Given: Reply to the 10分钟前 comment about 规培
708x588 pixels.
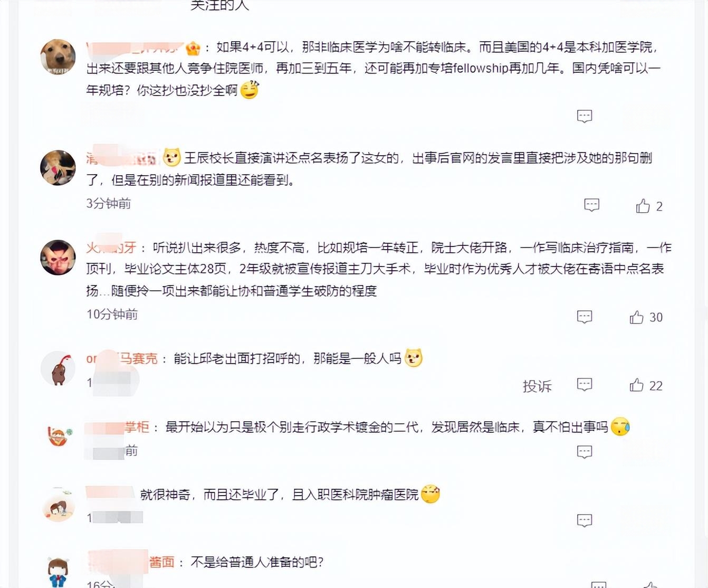Looking at the screenshot, I should click(584, 317).
